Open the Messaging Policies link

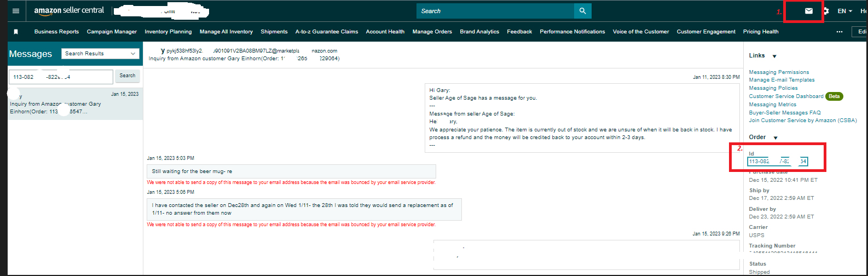[x=773, y=88]
